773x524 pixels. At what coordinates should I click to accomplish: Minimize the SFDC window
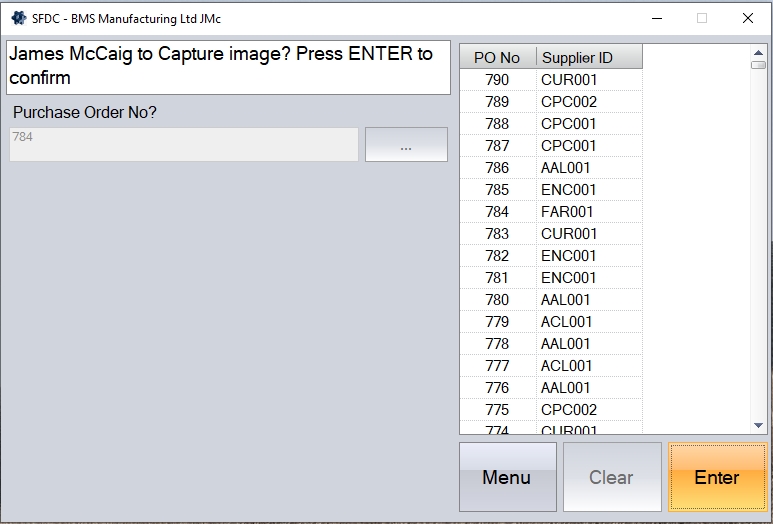click(x=657, y=18)
